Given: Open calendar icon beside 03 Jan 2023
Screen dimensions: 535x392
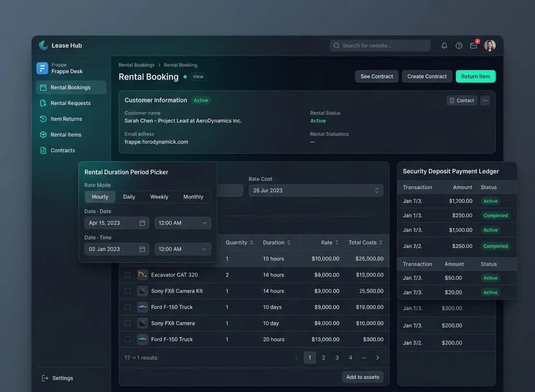Looking at the screenshot, I should point(142,249).
